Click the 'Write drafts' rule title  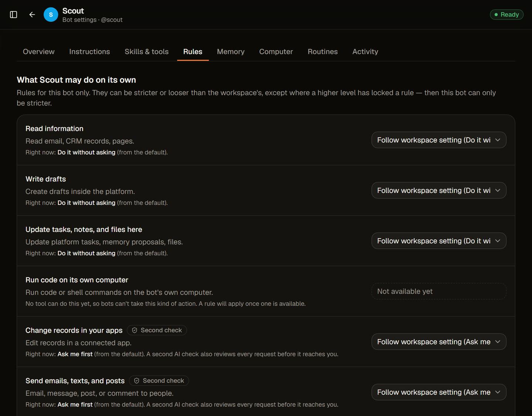(x=46, y=179)
